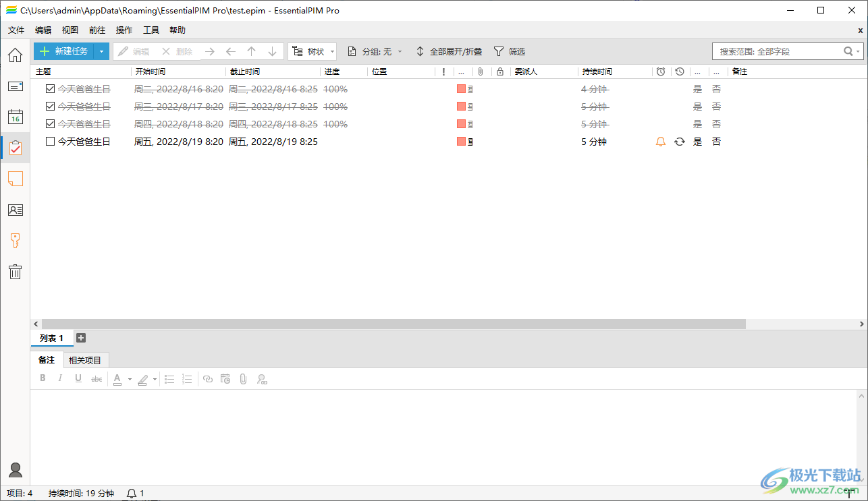This screenshot has width=868, height=501.
Task: Click the recurrence icon on 8/19 task
Action: [x=680, y=142]
